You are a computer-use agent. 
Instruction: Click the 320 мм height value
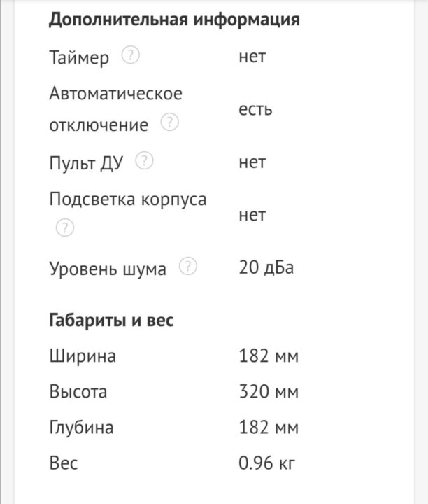(x=269, y=392)
